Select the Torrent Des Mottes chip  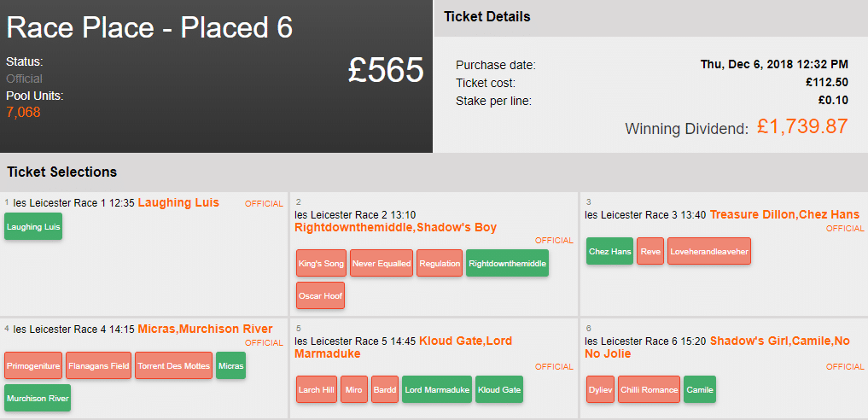click(173, 366)
